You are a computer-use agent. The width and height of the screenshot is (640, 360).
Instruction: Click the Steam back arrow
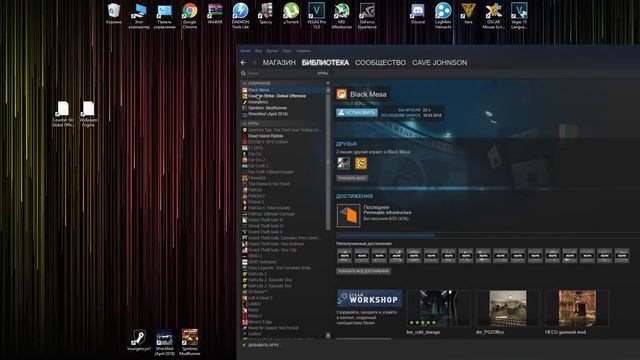(x=243, y=62)
